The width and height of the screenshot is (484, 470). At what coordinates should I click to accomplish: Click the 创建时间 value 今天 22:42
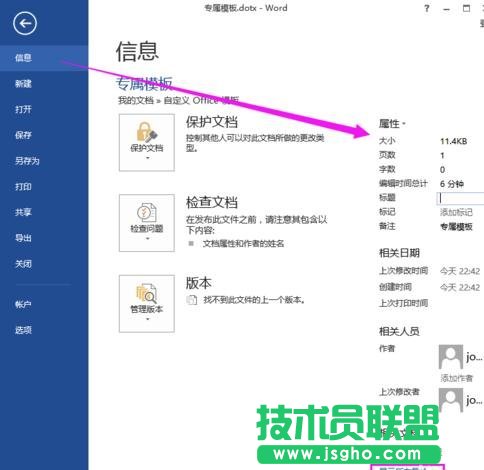pos(460,287)
